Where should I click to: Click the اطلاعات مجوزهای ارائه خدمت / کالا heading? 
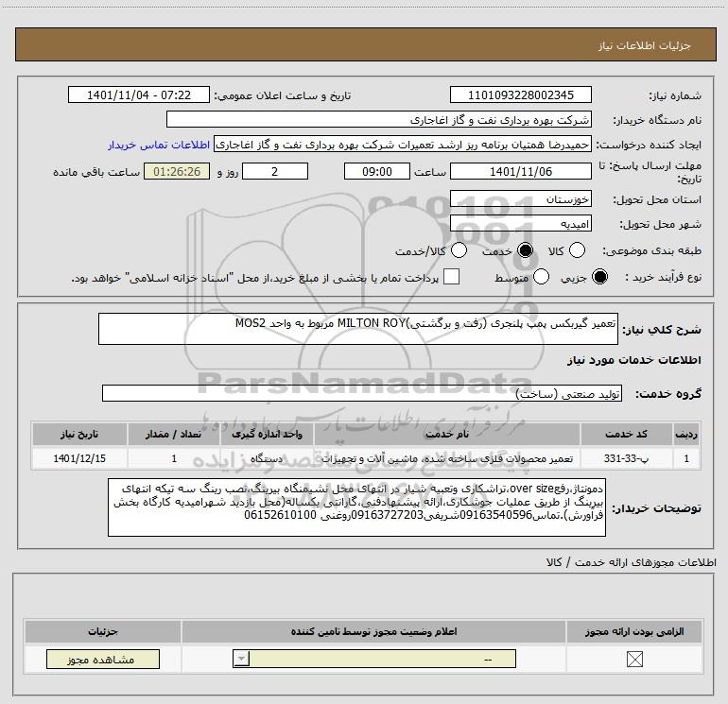[x=631, y=562]
